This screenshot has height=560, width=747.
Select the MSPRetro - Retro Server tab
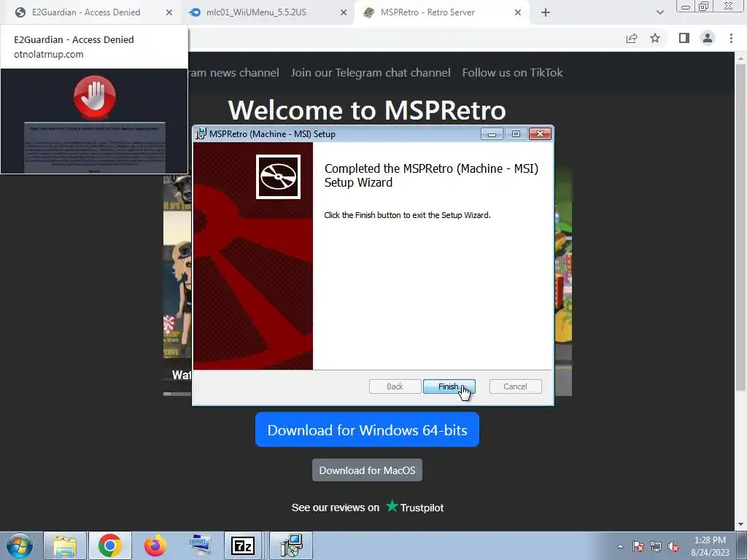coord(427,12)
